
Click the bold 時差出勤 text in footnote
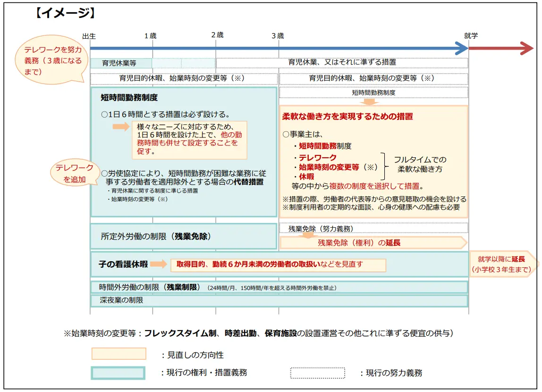[240, 333]
